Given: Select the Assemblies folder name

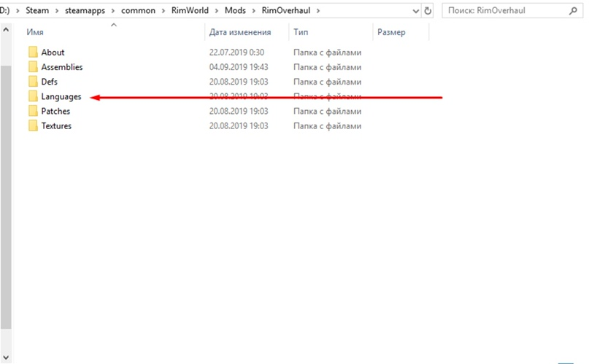Looking at the screenshot, I should pyautogui.click(x=61, y=67).
